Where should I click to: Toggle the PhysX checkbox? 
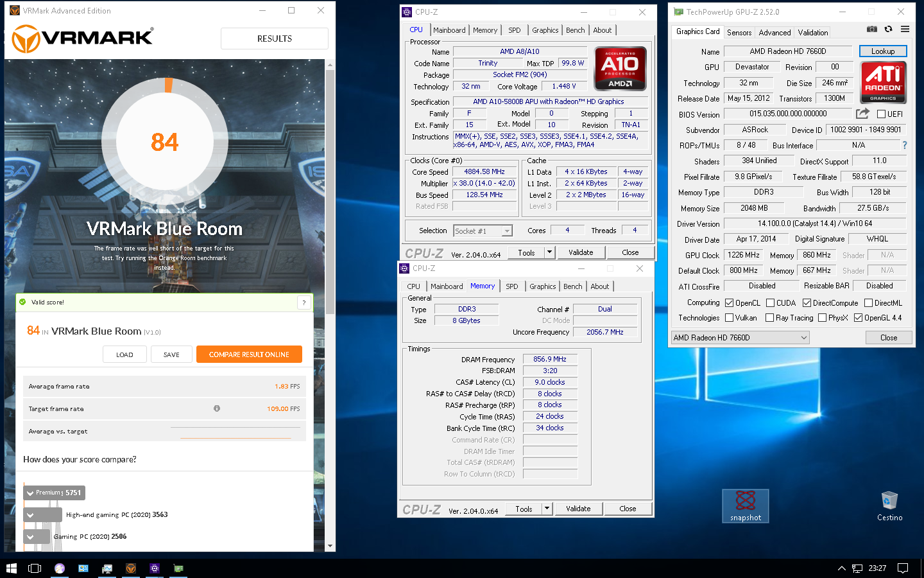[822, 318]
